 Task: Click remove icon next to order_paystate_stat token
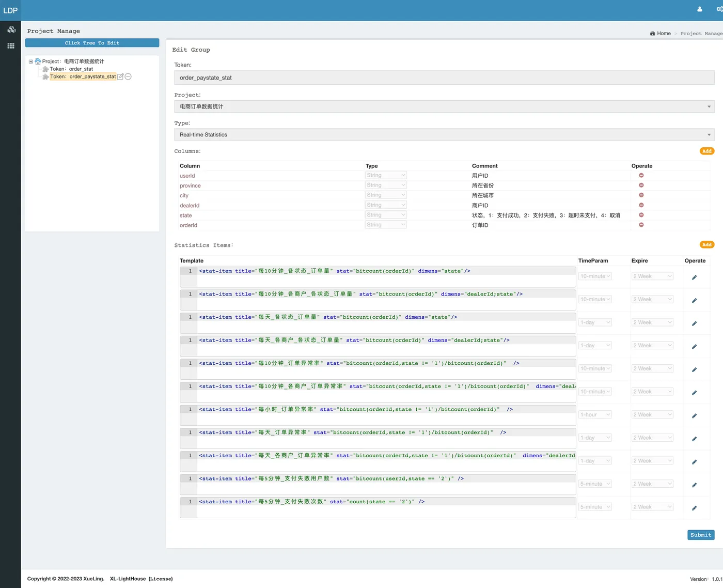128,76
